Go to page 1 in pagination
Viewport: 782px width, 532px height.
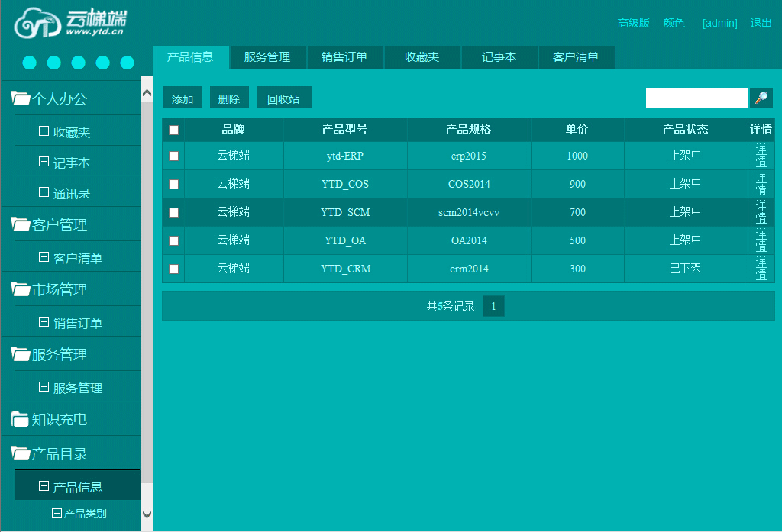point(494,306)
